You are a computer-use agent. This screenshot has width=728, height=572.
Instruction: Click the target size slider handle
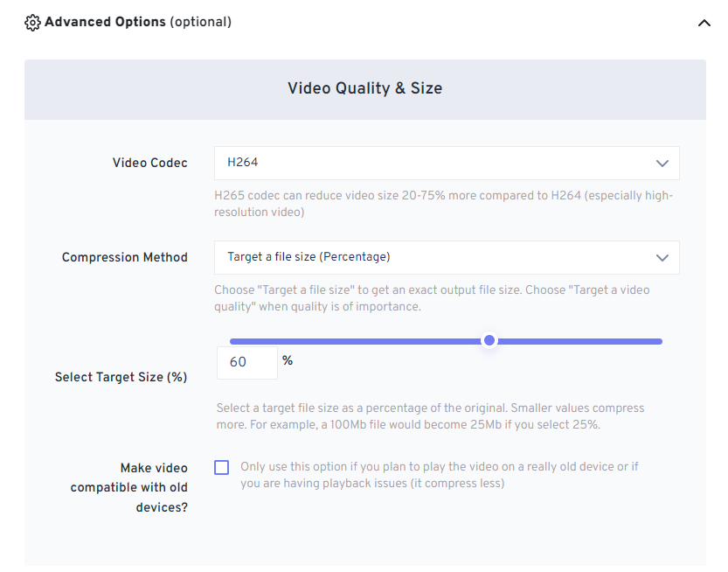pos(489,340)
